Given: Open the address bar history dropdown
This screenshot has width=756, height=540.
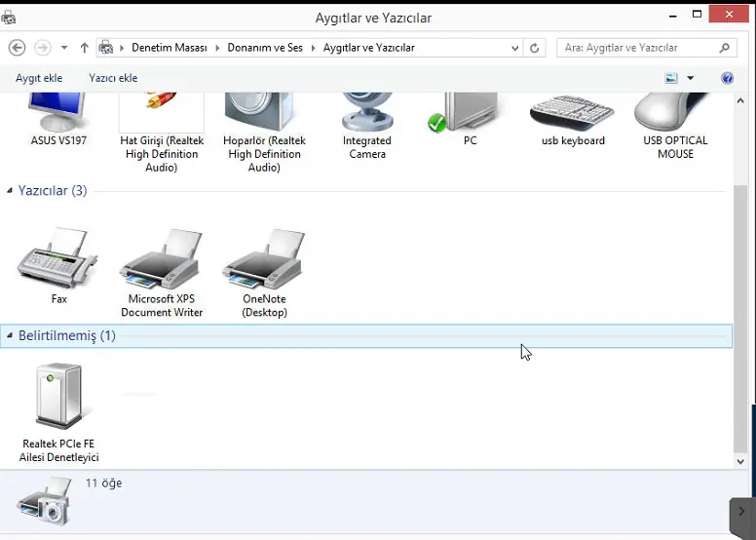Looking at the screenshot, I should pyautogui.click(x=515, y=48).
